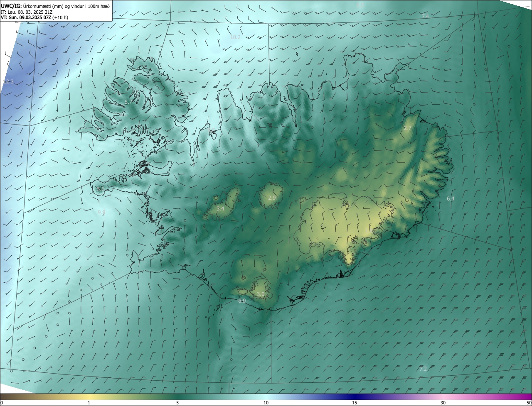The image size is (532, 406).
Task: Click the "10.2" value north of Iceland
Action: click(x=235, y=37)
